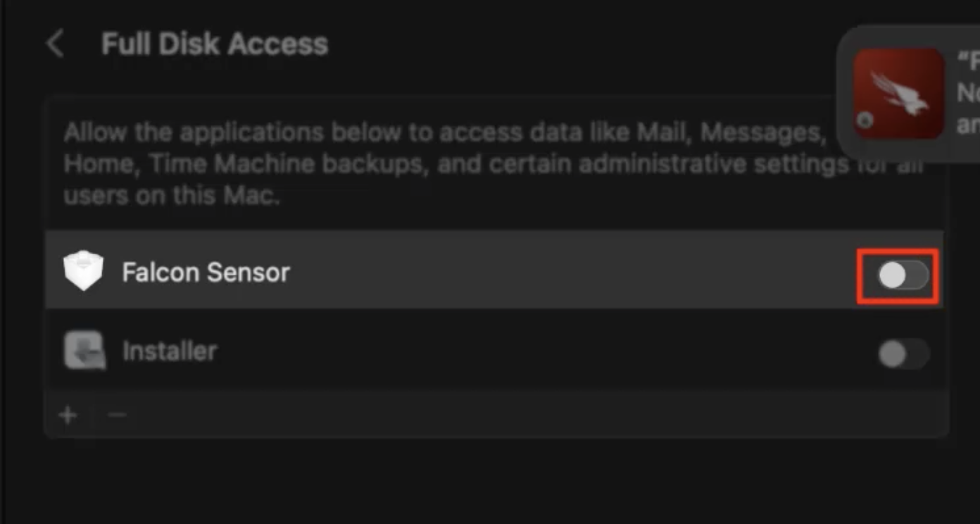Click blank area beside the page title
This screenshot has height=524, width=980.
click(x=563, y=44)
